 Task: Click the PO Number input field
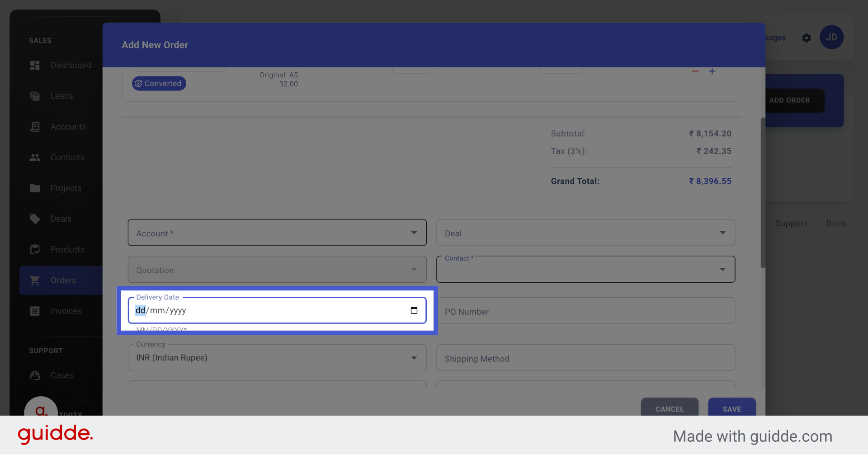point(585,311)
